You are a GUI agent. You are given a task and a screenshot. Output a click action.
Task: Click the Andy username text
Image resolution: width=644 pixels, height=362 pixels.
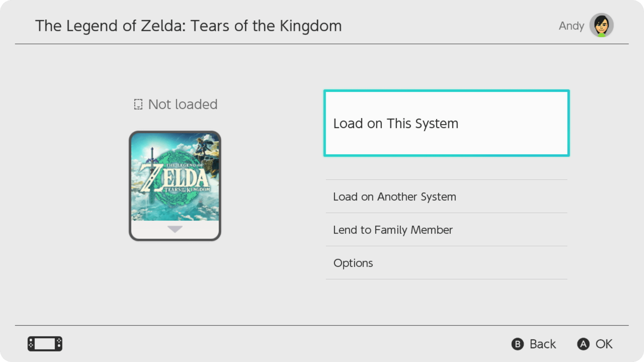pyautogui.click(x=571, y=26)
